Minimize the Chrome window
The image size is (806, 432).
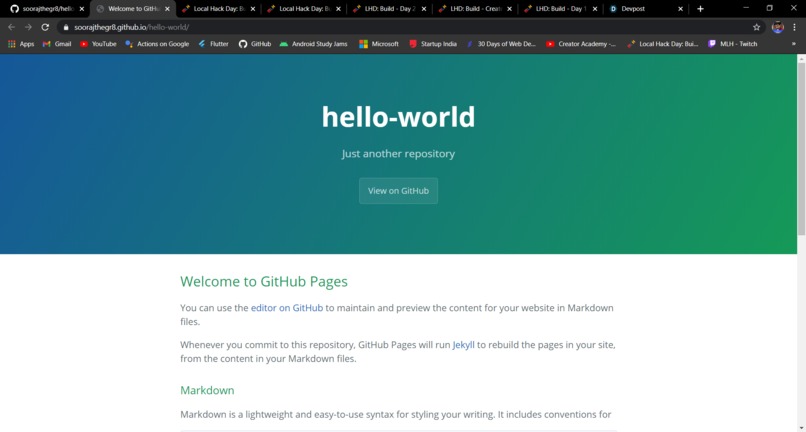(x=746, y=8)
